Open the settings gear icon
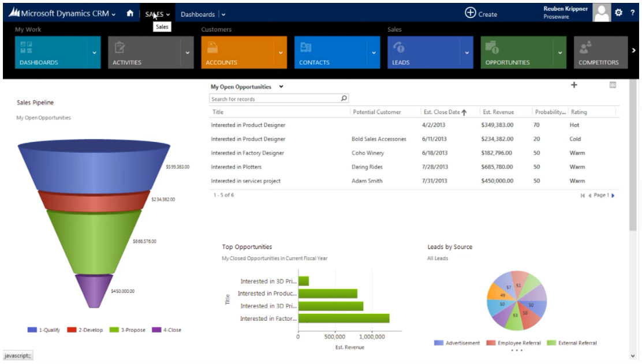Viewport: 642px width, 364px height. click(618, 13)
